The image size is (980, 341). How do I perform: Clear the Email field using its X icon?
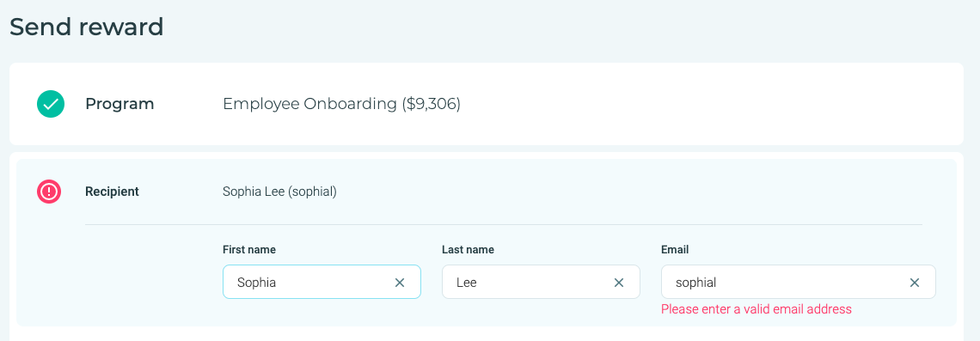[x=915, y=283]
